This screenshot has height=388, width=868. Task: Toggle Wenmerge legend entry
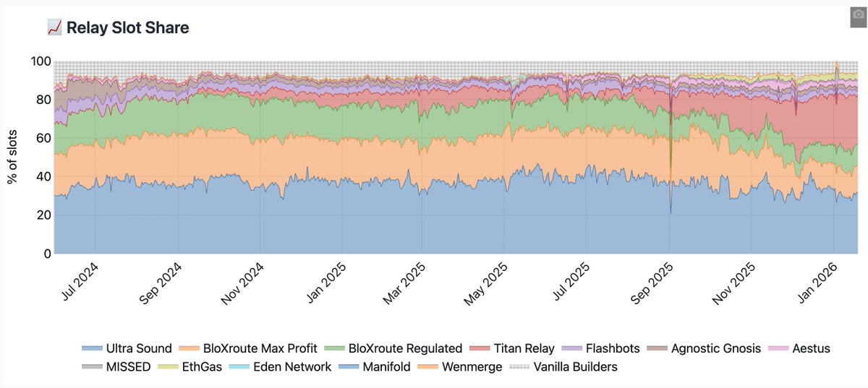pos(460,366)
